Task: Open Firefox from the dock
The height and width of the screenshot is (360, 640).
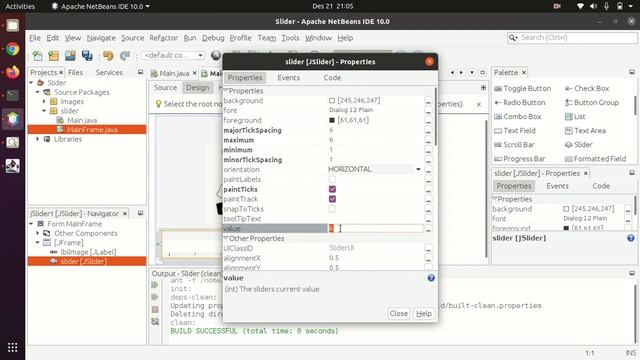Action: pos(12,72)
